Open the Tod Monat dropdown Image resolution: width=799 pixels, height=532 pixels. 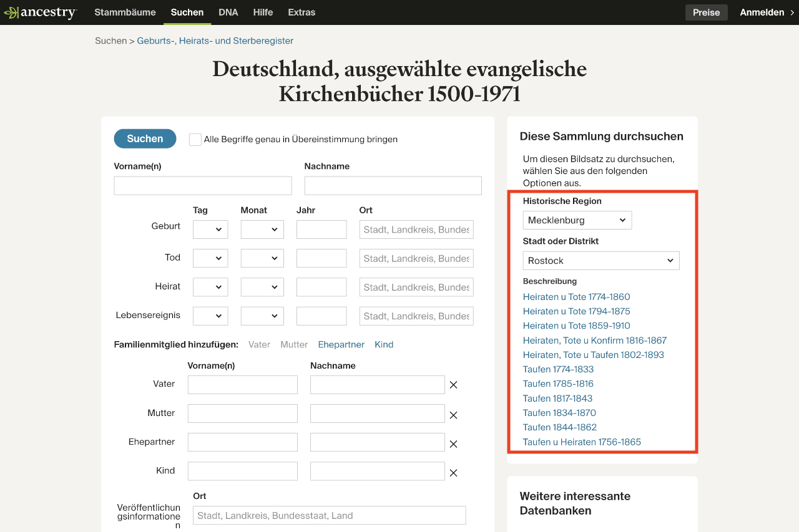coord(262,258)
